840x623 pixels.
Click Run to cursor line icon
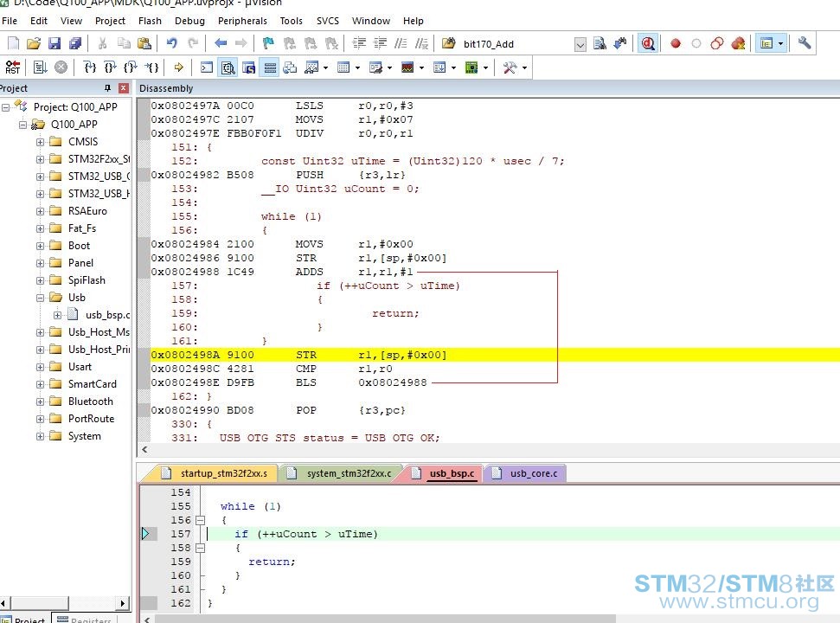[x=152, y=67]
